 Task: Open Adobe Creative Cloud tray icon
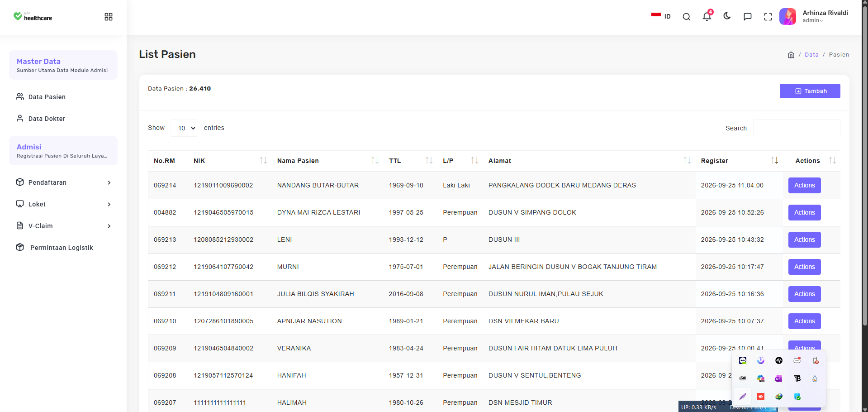[743, 378]
